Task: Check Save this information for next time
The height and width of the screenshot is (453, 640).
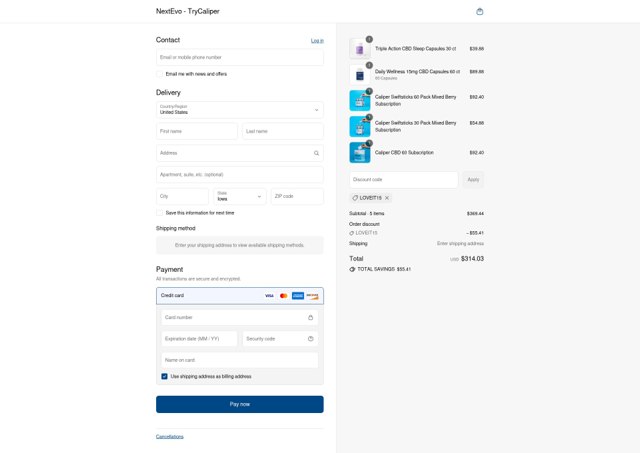Action: pyautogui.click(x=160, y=213)
